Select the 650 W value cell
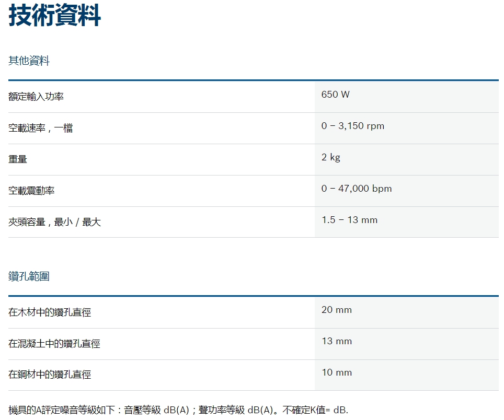 (336, 95)
